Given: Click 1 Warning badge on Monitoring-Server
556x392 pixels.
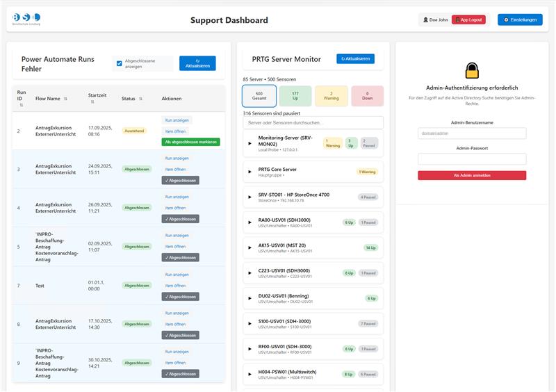Looking at the screenshot, I should coord(333,143).
